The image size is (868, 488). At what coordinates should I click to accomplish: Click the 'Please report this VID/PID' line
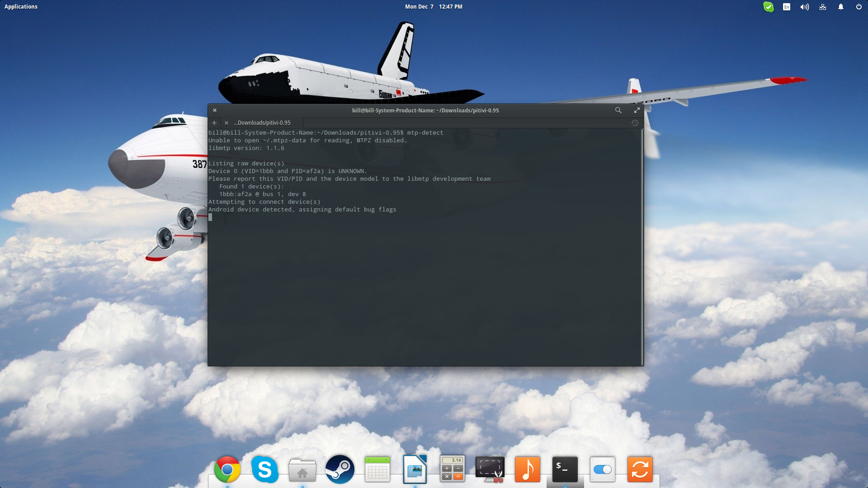(x=349, y=179)
